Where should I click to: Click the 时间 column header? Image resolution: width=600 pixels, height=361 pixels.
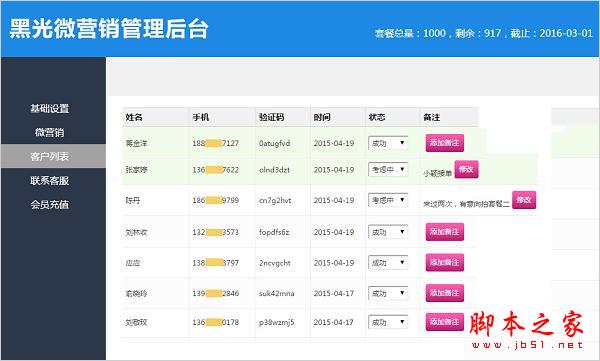322,117
